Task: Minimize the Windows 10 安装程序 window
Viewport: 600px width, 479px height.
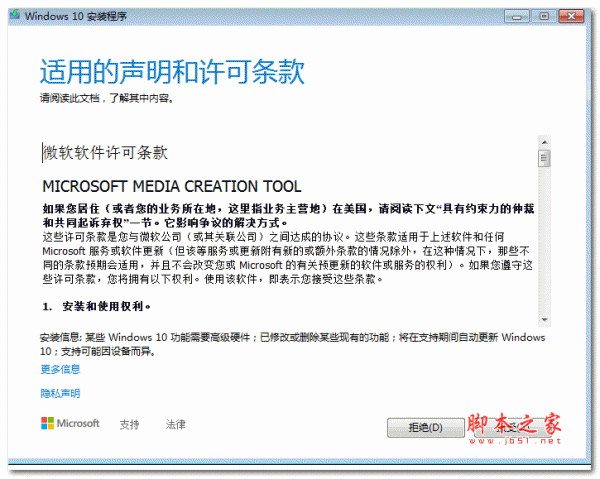Action: 517,16
